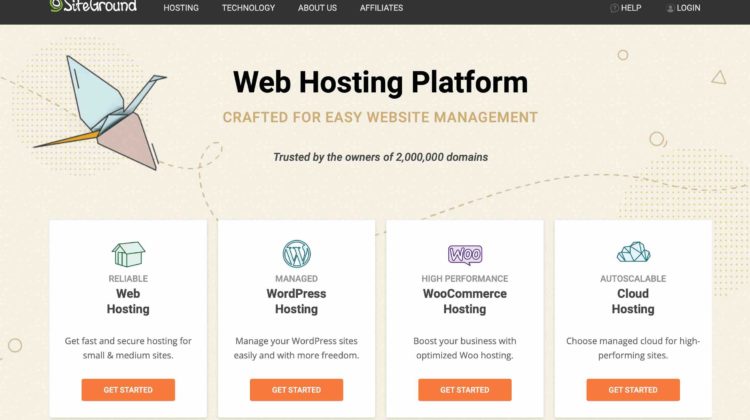750x420 pixels.
Task: Click the Web Hosting house icon
Action: coord(128,254)
